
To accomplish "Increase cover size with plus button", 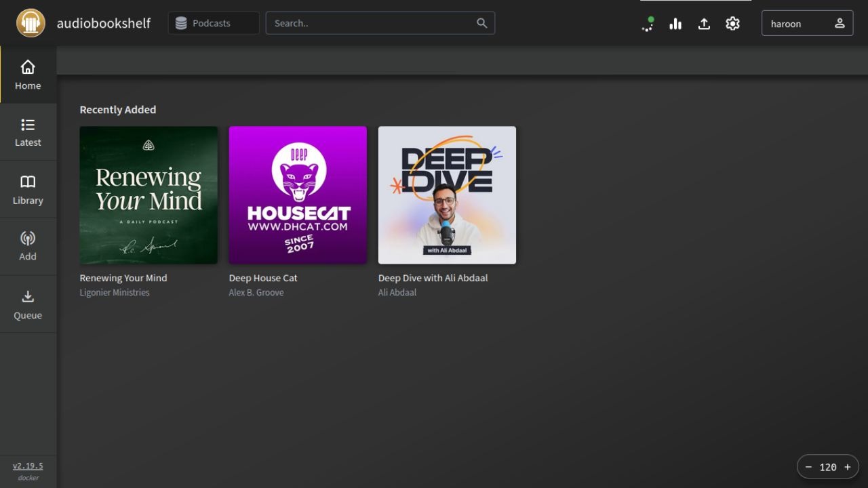I will pos(847,467).
